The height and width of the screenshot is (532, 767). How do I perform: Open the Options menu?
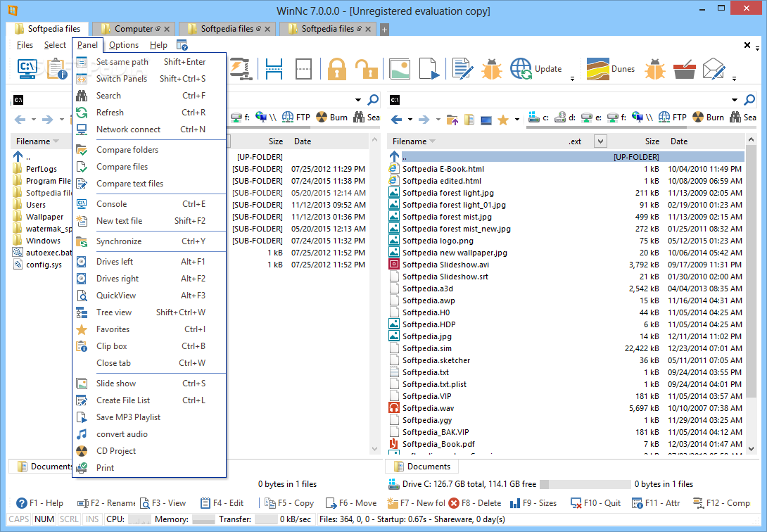pos(124,45)
